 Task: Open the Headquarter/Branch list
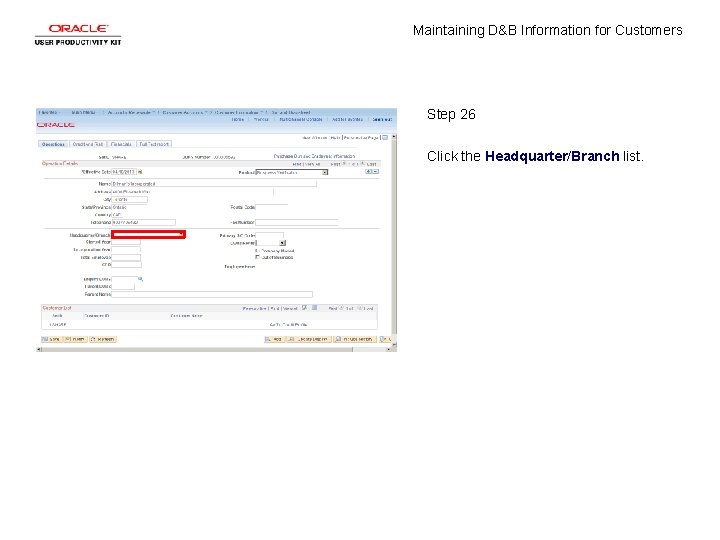pos(148,235)
